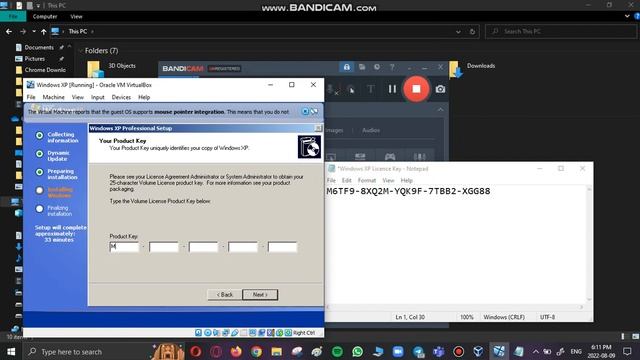
Task: Take a screenshot with Bandicam camera icon
Action: pos(440,89)
